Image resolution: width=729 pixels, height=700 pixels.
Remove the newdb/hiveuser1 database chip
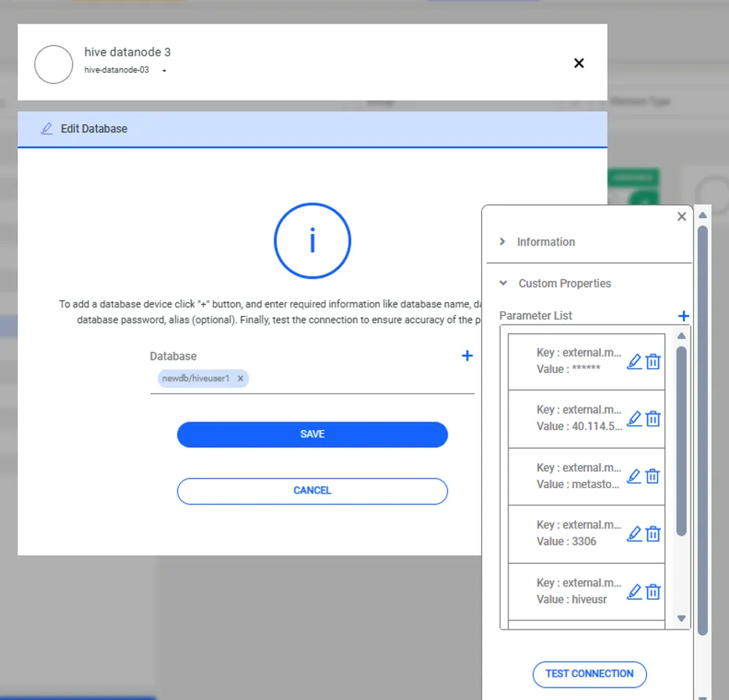click(x=240, y=379)
